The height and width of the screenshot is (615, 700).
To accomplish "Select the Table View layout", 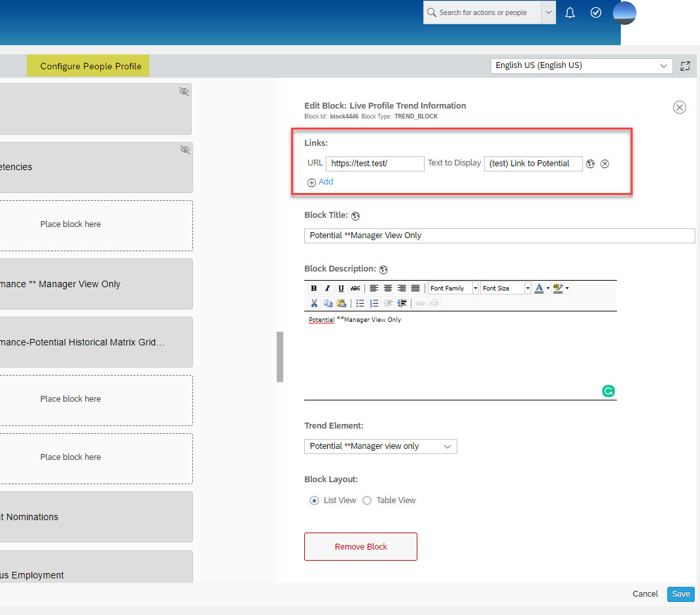I will coord(367,501).
